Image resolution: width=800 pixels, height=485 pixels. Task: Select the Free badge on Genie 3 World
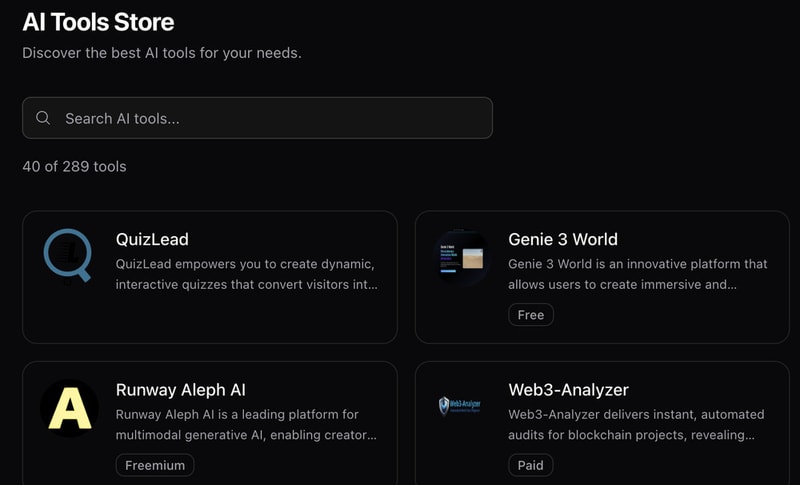pyautogui.click(x=530, y=315)
